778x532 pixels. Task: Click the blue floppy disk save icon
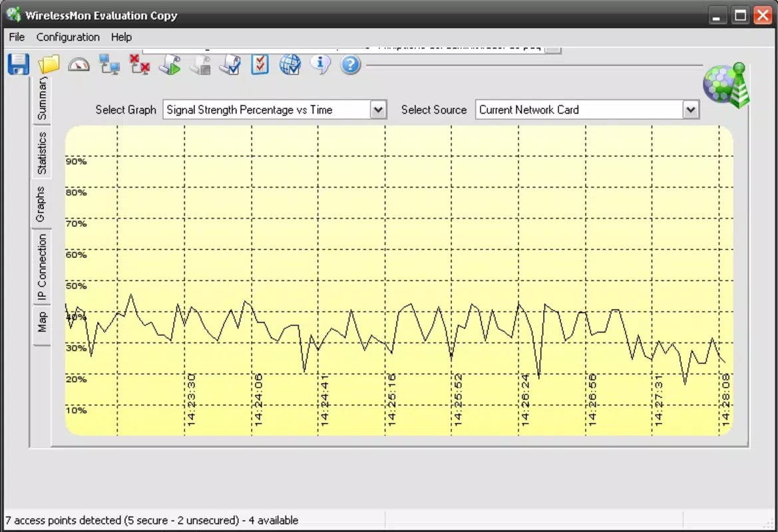click(x=19, y=65)
